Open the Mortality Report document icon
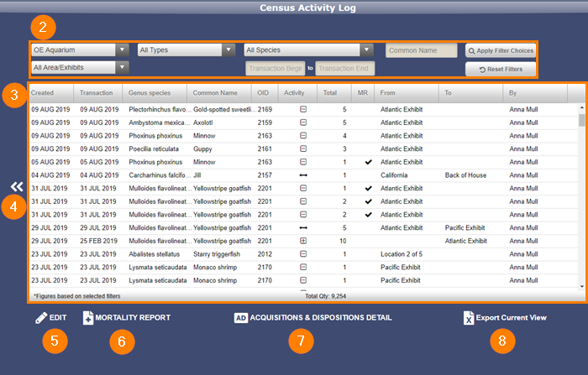The height and width of the screenshot is (375, 588). click(x=87, y=318)
